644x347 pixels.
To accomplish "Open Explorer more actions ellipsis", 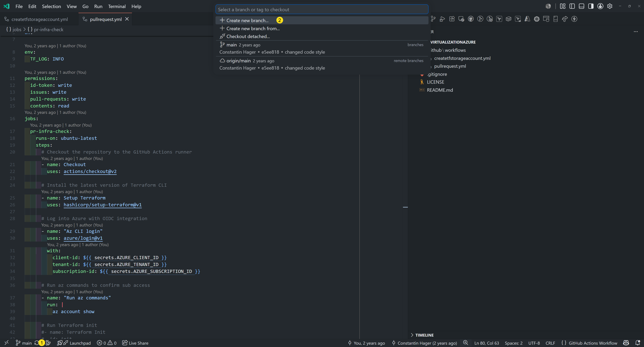I will [x=636, y=32].
